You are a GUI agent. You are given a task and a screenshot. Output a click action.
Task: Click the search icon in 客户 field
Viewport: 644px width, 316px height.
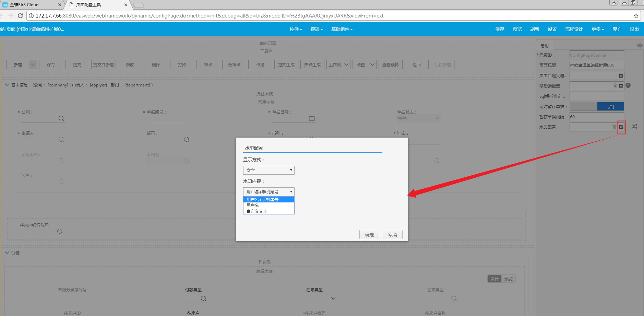[61, 182]
